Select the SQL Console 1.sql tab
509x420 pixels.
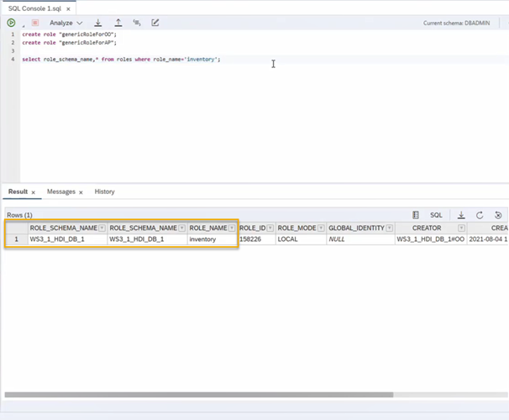point(34,8)
